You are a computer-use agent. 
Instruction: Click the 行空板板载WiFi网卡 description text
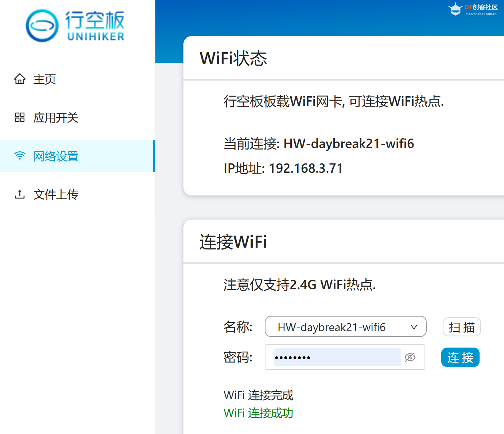(x=334, y=101)
